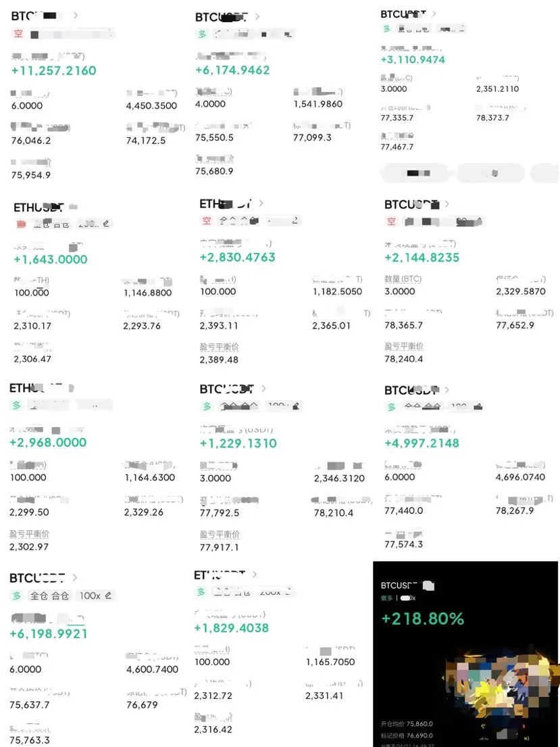Open the chevron next to BTCUSDT above +6,198.9921
This screenshot has width=560, height=747.
pyautogui.click(x=75, y=577)
